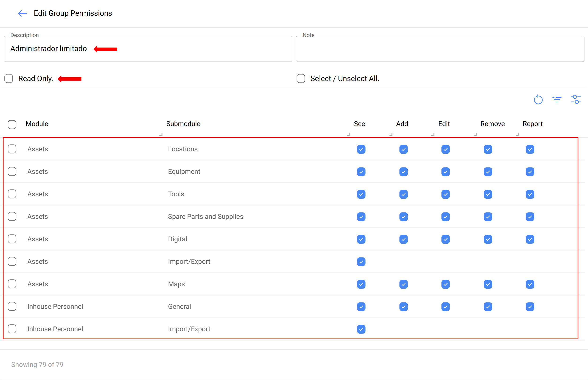Enable the Read Only checkbox

9,79
